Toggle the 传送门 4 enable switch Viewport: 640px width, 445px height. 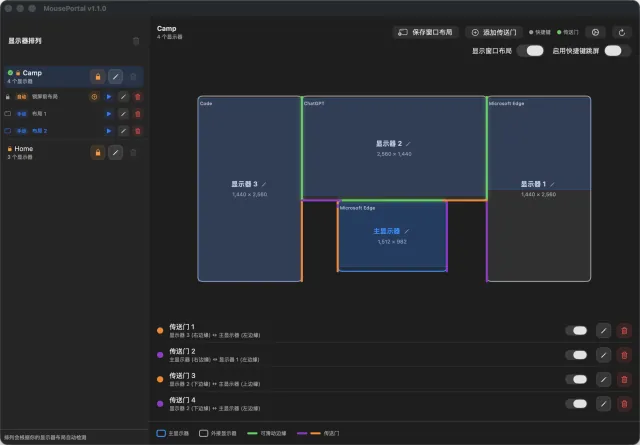tap(577, 404)
